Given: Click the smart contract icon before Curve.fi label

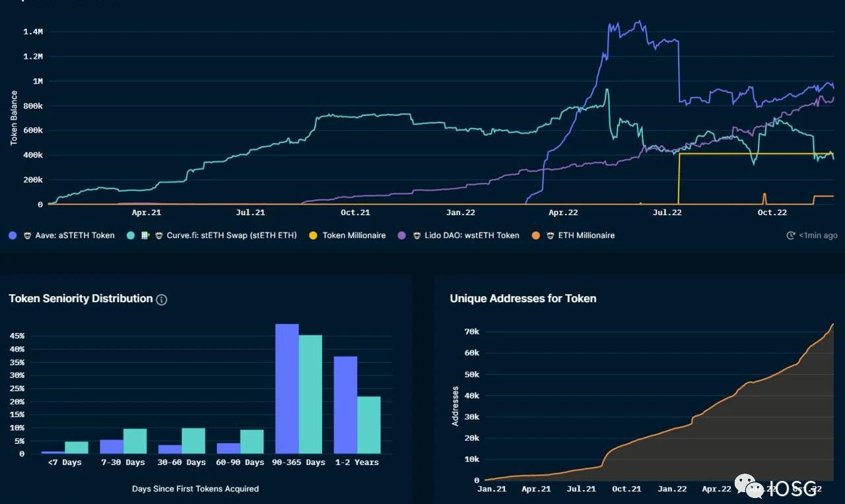Looking at the screenshot, I should (146, 236).
